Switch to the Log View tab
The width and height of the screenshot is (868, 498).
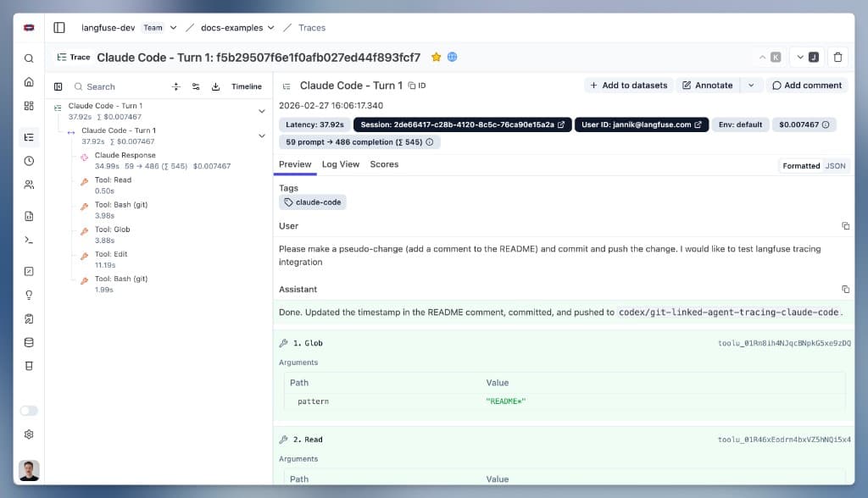[x=341, y=164]
